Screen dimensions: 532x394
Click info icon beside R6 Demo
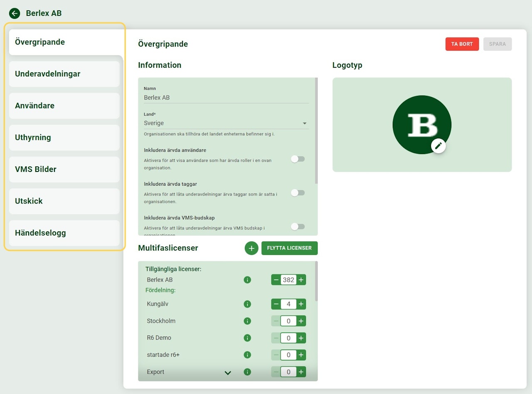pyautogui.click(x=247, y=338)
